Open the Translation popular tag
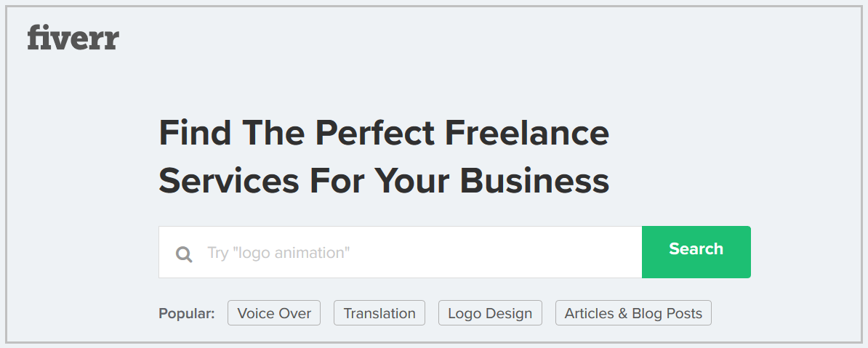This screenshot has height=348, width=868. [379, 313]
